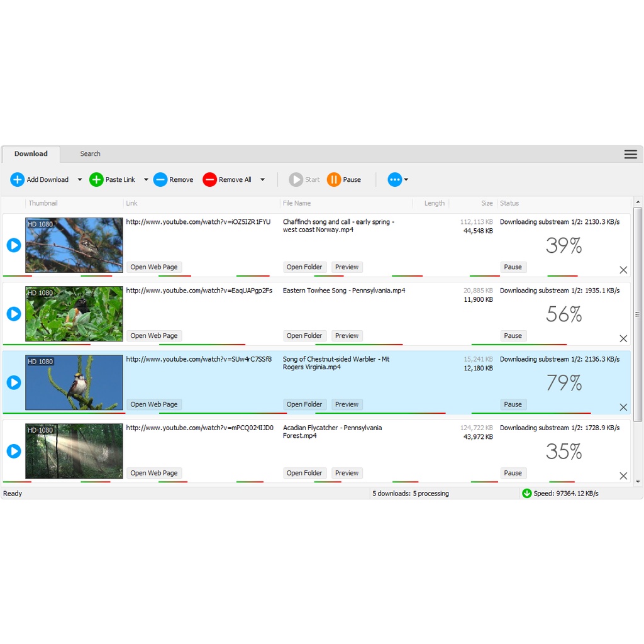Select the SUw4rC7SSf8 YouTube link text
This screenshot has height=644, width=644.
pyautogui.click(x=198, y=359)
